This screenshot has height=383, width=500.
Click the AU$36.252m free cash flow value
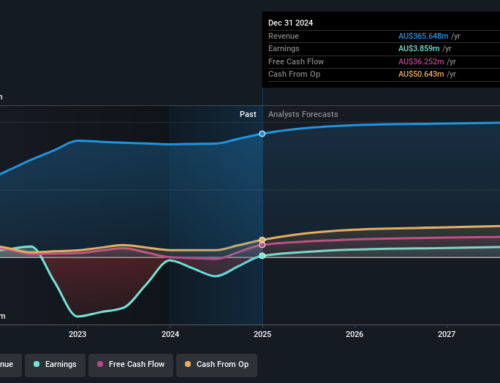(421, 62)
